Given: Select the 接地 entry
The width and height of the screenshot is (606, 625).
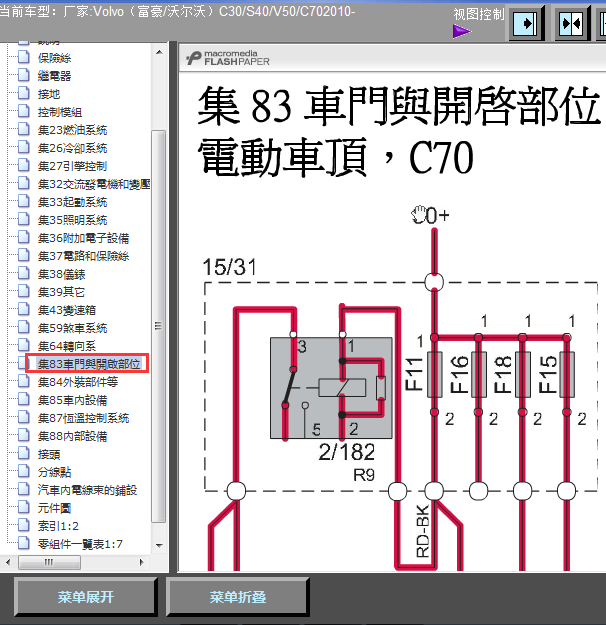Looking at the screenshot, I should click(x=49, y=94).
